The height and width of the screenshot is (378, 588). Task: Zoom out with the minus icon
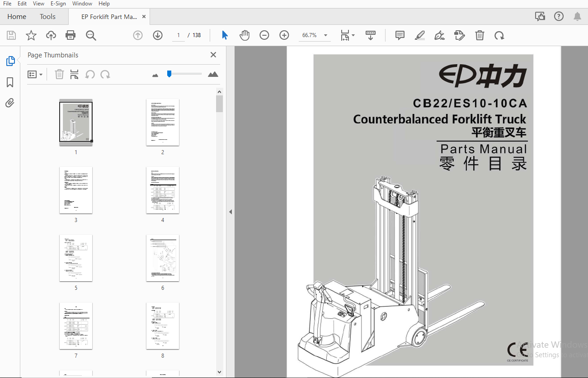coord(264,35)
